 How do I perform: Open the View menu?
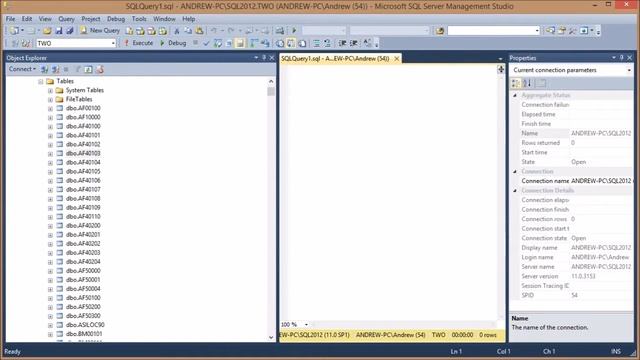tap(45, 19)
